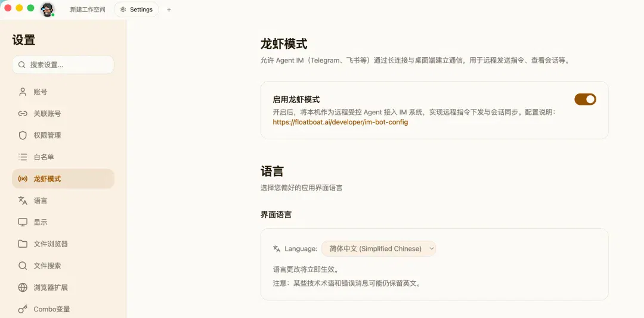Screen dimensions: 644x318
Task: Click the translate icon beside 语言 in sidebar
Action: point(23,201)
